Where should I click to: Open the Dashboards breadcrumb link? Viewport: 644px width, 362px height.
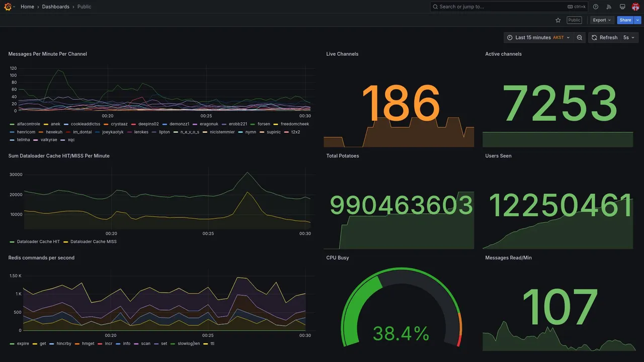pyautogui.click(x=56, y=7)
